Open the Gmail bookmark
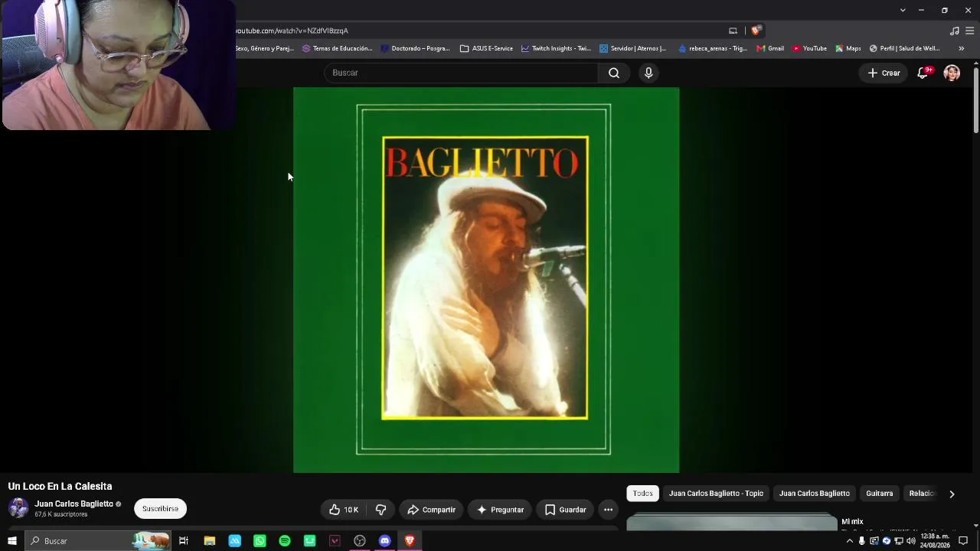Screen dimensions: 980x551 click(x=770, y=48)
